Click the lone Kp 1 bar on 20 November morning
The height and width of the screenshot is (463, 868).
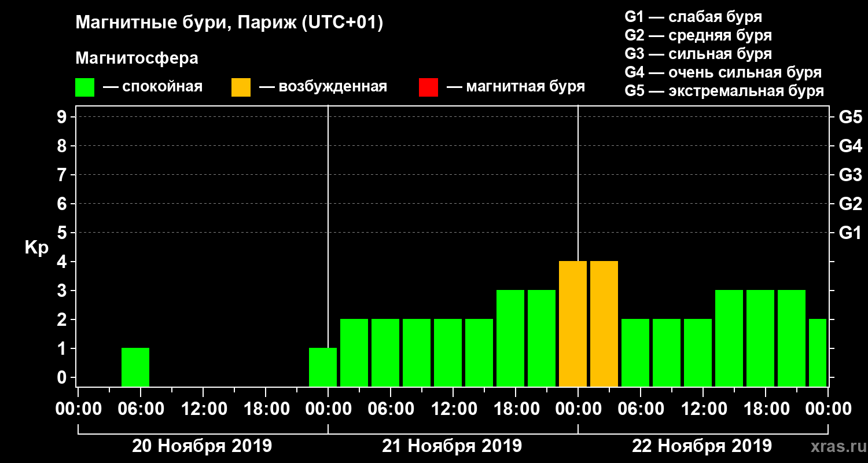135,368
